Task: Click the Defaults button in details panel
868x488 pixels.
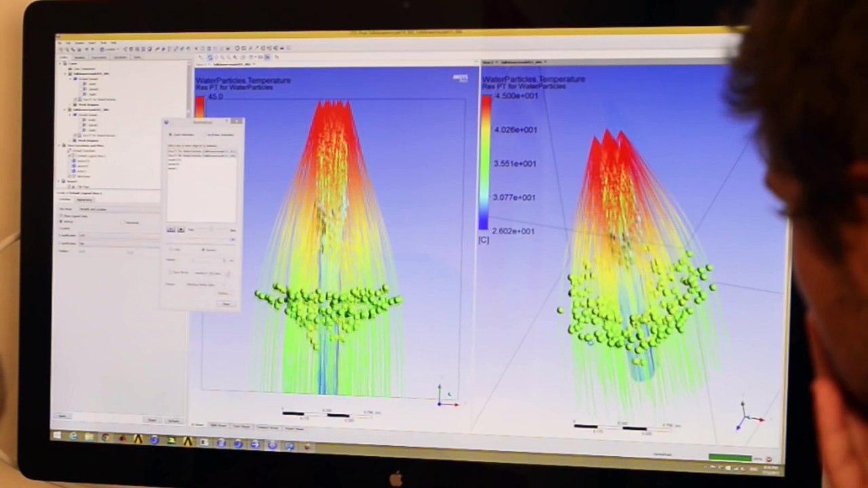Action: pos(173,421)
